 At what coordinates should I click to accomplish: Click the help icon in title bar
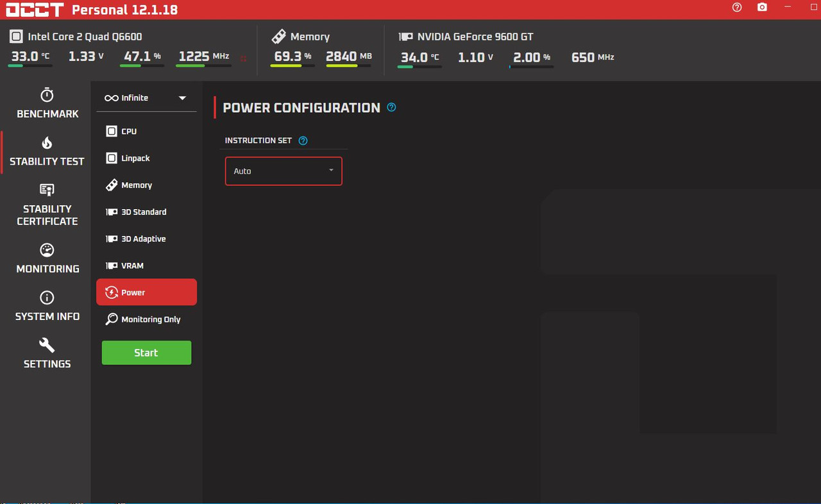point(737,7)
